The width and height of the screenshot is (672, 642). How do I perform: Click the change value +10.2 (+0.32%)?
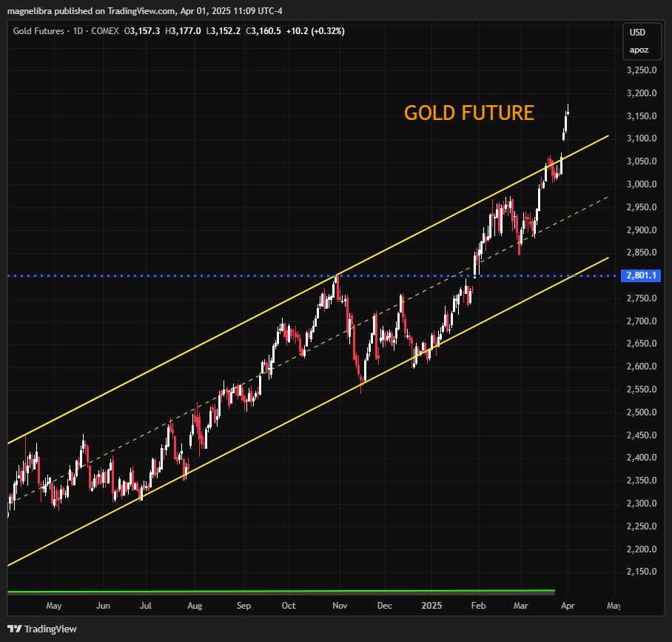click(x=315, y=31)
